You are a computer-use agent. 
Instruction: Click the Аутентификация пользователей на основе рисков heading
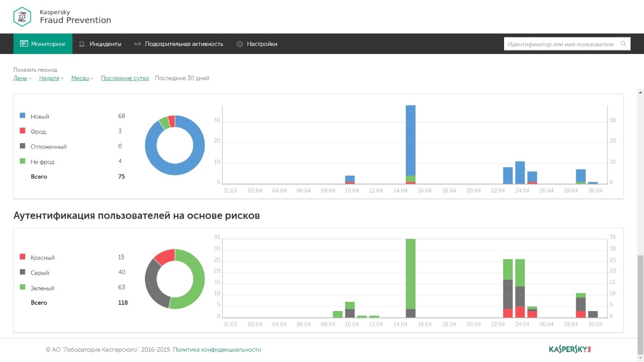(137, 215)
